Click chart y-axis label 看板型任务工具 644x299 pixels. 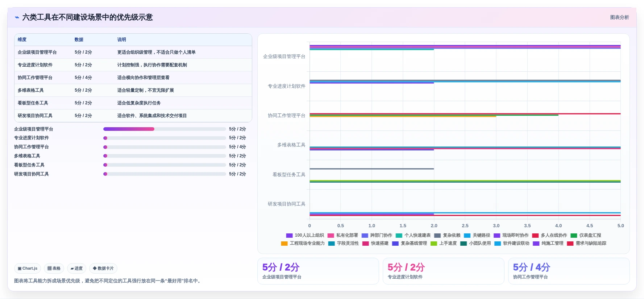pos(289,175)
